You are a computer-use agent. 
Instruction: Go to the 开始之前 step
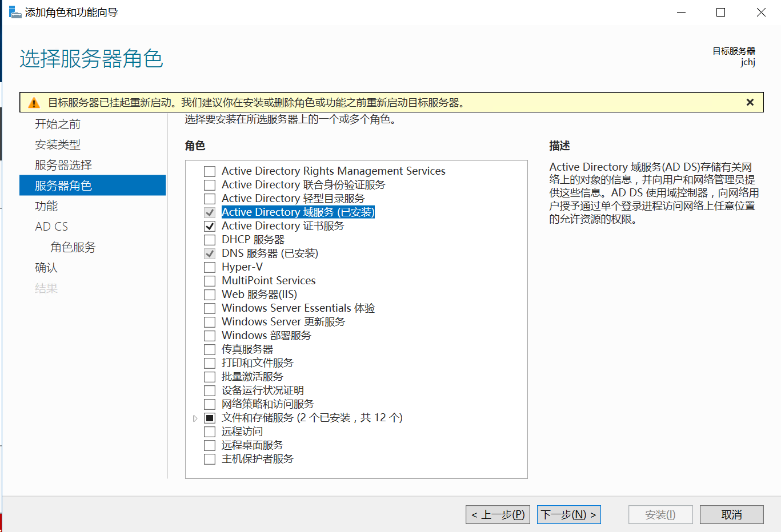58,124
